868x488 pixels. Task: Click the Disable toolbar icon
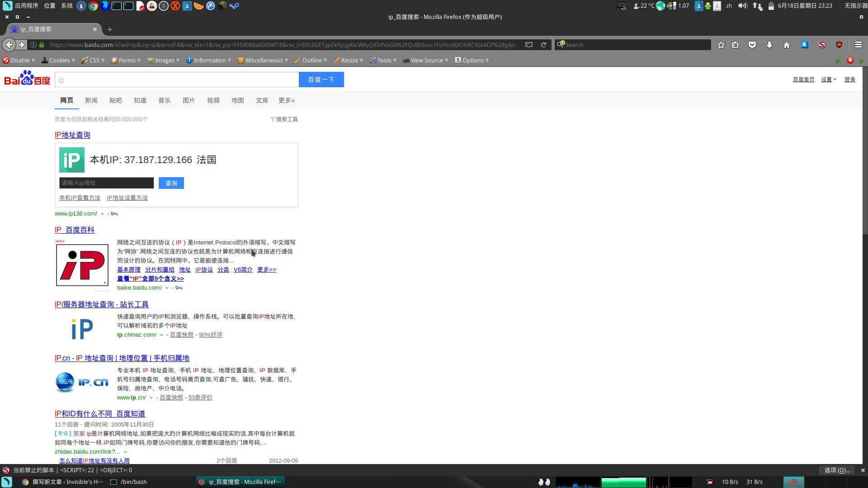tap(7, 60)
